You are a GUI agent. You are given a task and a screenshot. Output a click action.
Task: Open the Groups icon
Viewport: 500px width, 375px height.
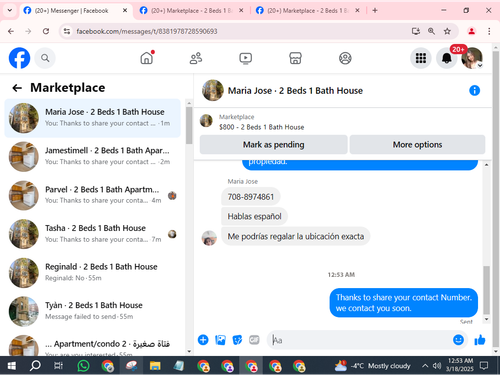(345, 58)
